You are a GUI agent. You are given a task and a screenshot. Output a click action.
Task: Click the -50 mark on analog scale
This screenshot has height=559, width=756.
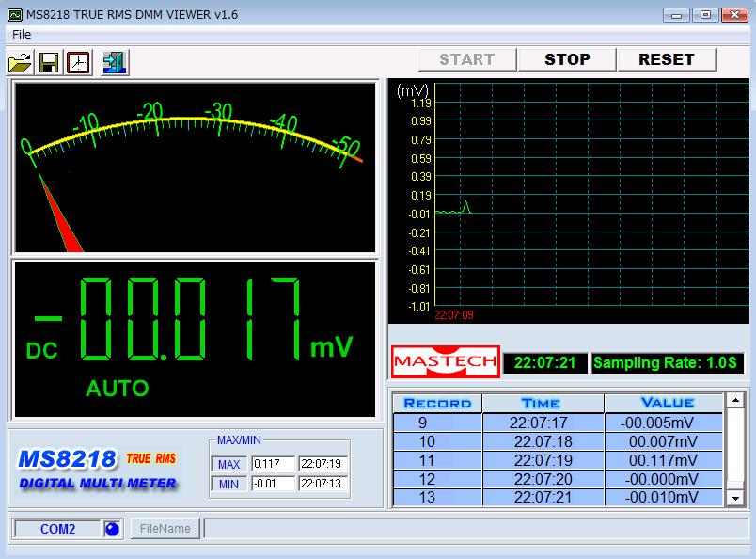coord(348,146)
